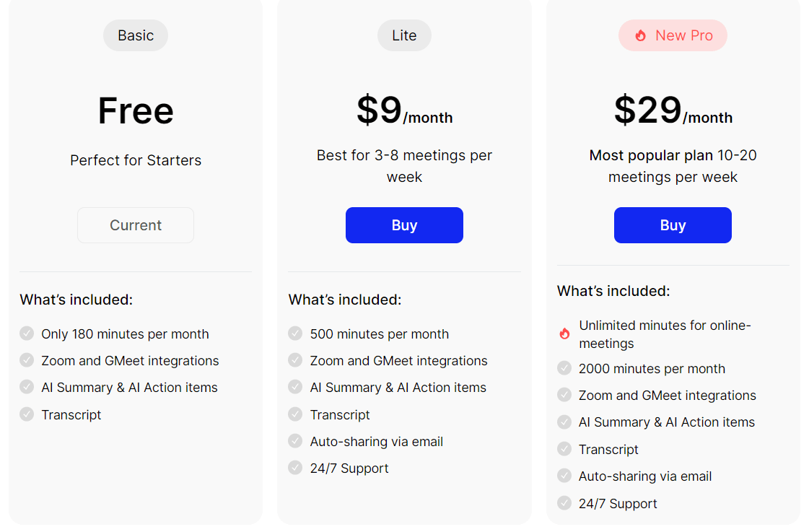The width and height of the screenshot is (809, 532).
Task: Click checkmark beside New Pro Auto-sharing via email
Action: click(564, 475)
